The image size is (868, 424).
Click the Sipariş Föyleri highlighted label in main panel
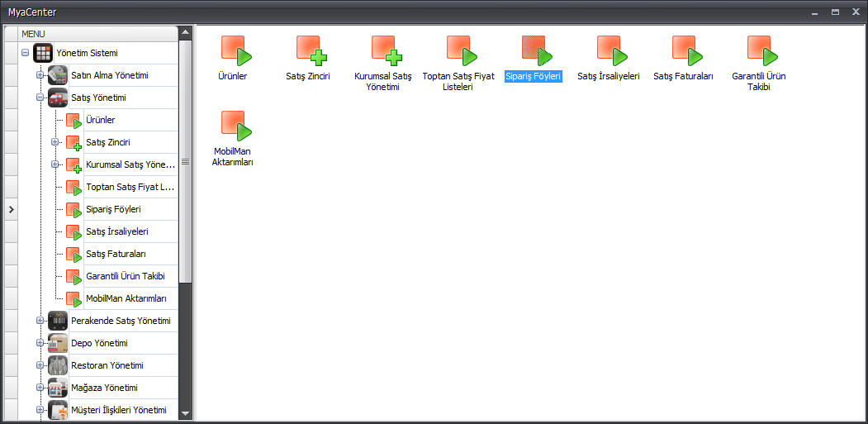point(533,77)
